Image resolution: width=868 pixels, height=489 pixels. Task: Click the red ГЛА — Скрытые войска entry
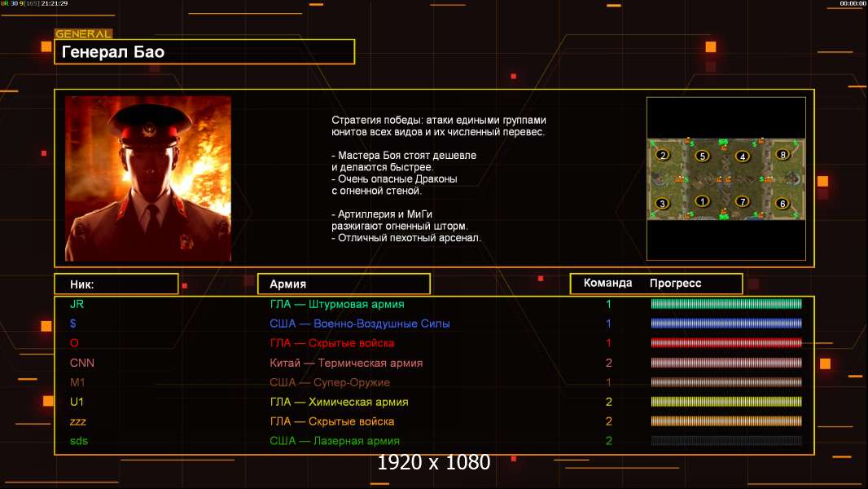pyautogui.click(x=332, y=343)
